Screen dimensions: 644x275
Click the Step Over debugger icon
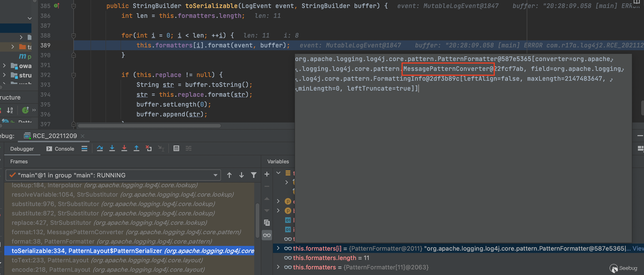[x=100, y=148]
